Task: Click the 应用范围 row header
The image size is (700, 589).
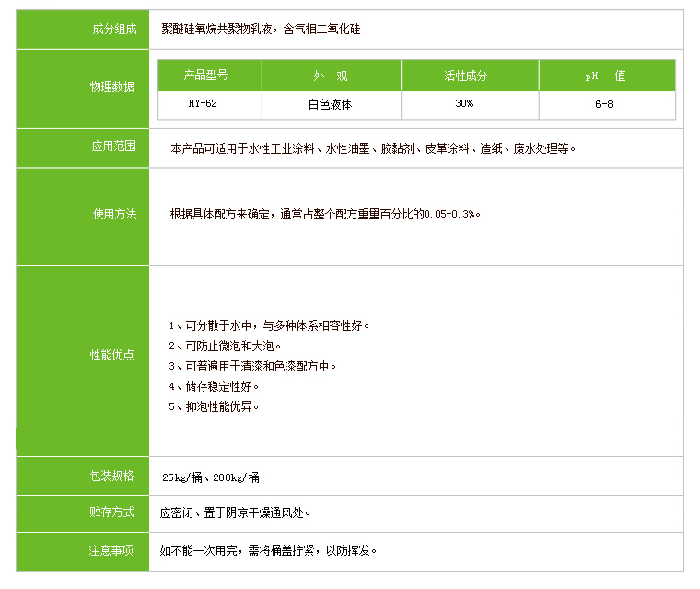Action: tap(114, 147)
